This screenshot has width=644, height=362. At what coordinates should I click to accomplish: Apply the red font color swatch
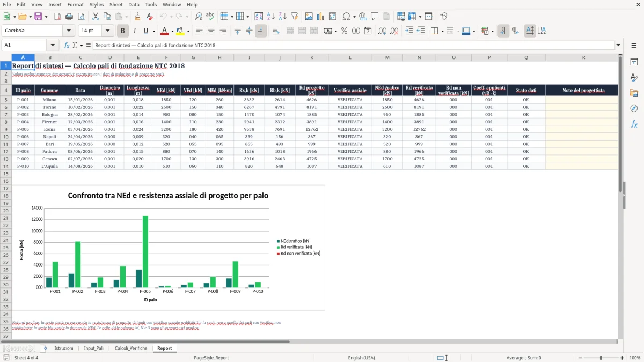pyautogui.click(x=165, y=31)
